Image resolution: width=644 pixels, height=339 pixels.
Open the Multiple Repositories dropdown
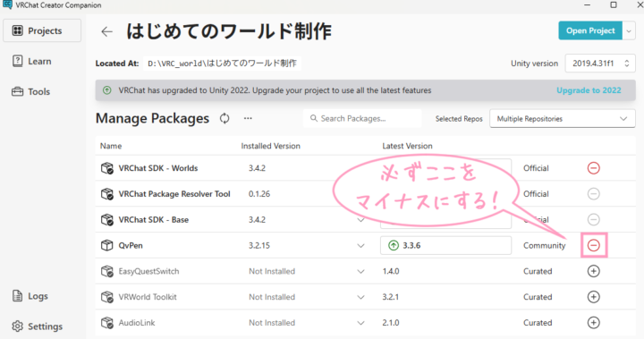tap(563, 119)
